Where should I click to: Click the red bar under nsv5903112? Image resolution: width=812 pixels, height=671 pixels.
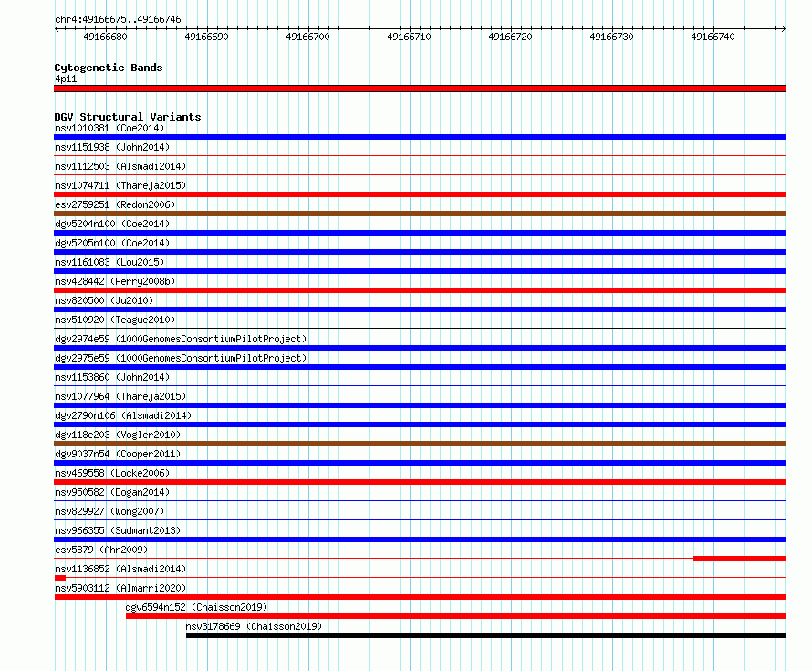pyautogui.click(x=420, y=597)
